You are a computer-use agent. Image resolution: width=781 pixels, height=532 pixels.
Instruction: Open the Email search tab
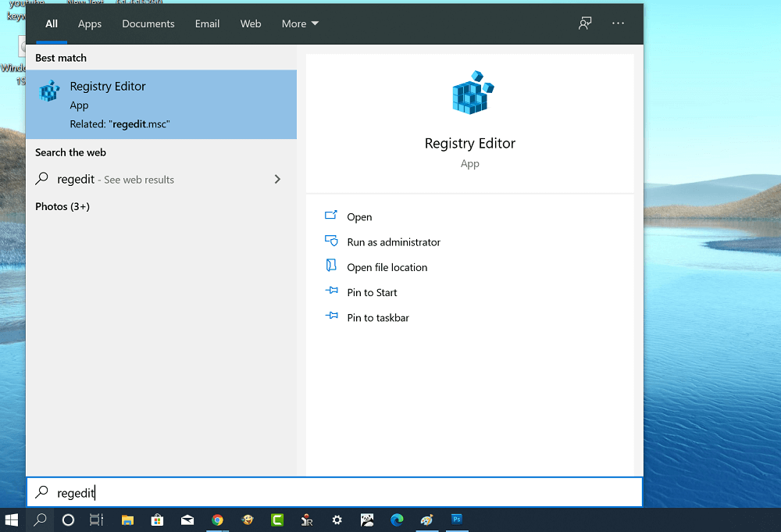tap(207, 24)
